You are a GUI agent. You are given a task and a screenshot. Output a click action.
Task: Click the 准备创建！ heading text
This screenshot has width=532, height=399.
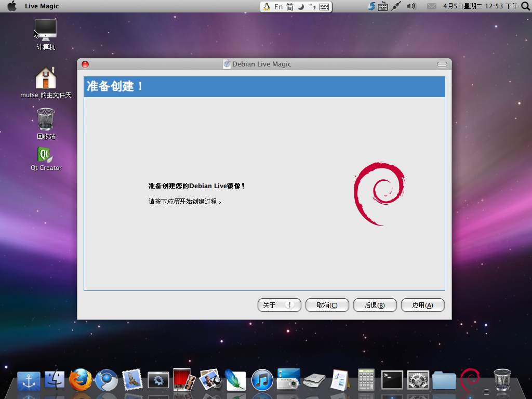click(115, 86)
